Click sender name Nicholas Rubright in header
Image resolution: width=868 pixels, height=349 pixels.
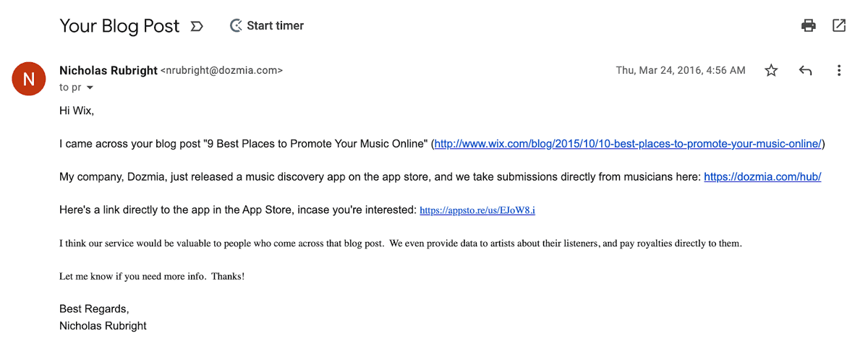click(109, 70)
